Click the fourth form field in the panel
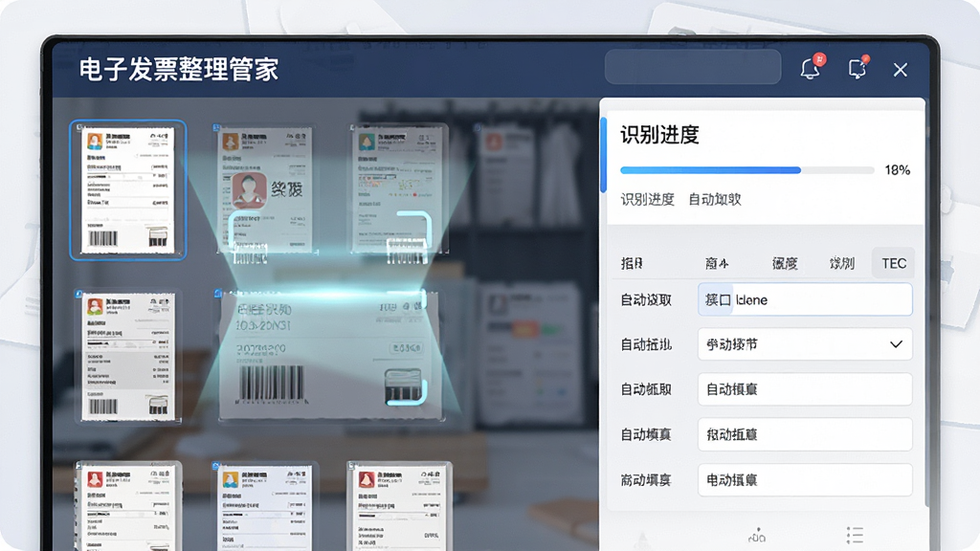 [x=805, y=434]
